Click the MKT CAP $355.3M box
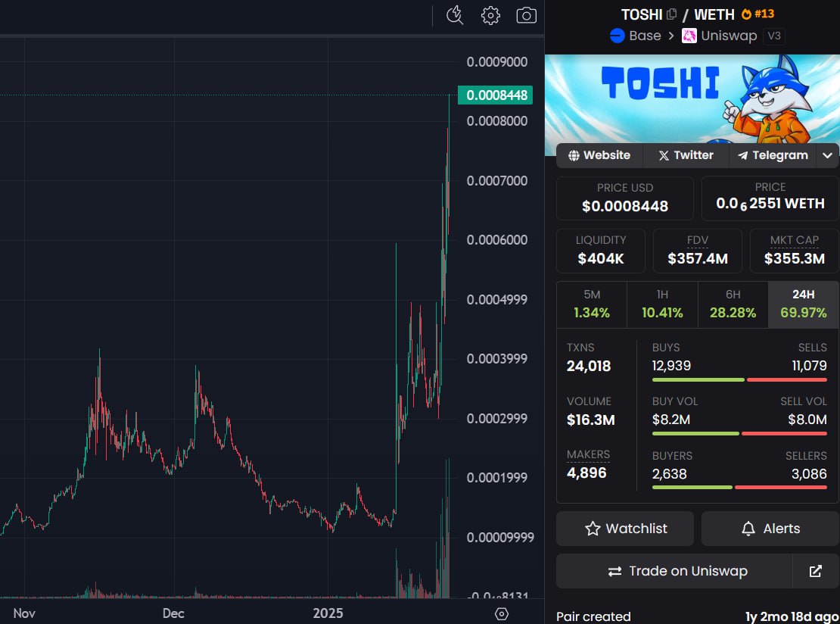Viewport: 840px width, 624px height. (795, 251)
